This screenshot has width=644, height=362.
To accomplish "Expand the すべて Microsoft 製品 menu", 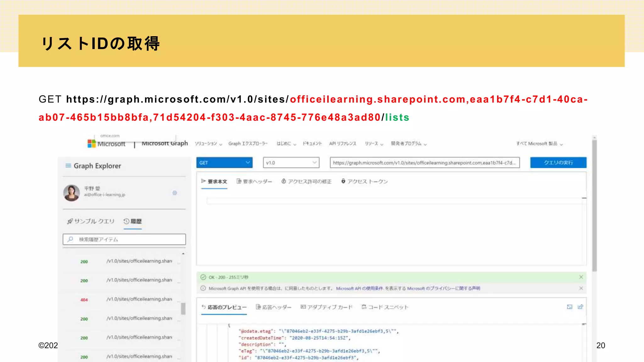I will click(540, 144).
